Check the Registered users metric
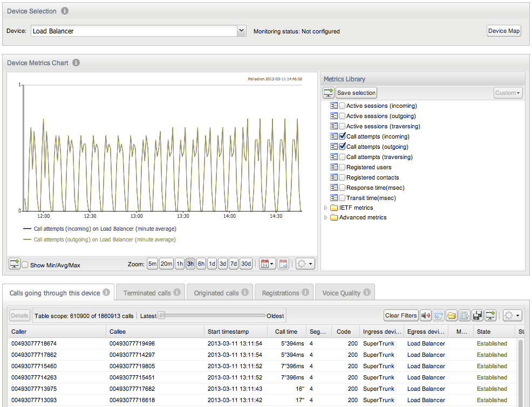 click(x=342, y=167)
